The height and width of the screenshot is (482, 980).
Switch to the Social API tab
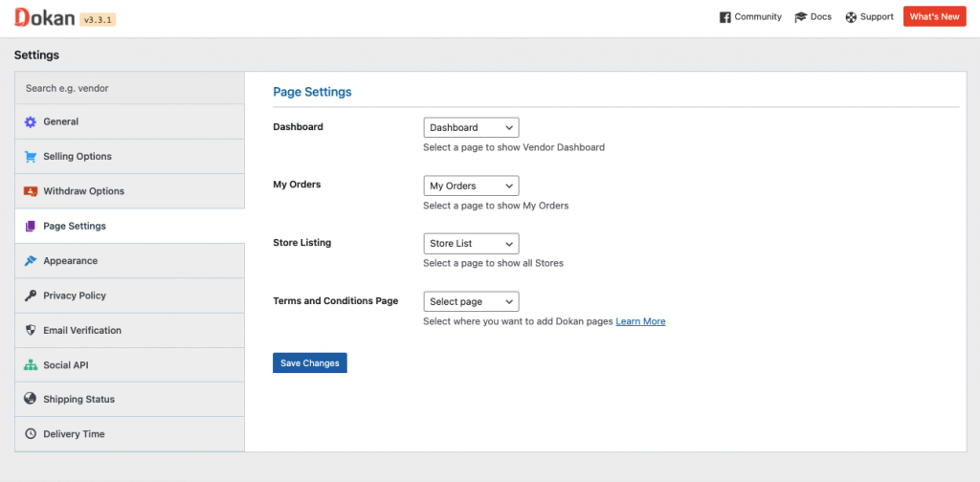[130, 365]
